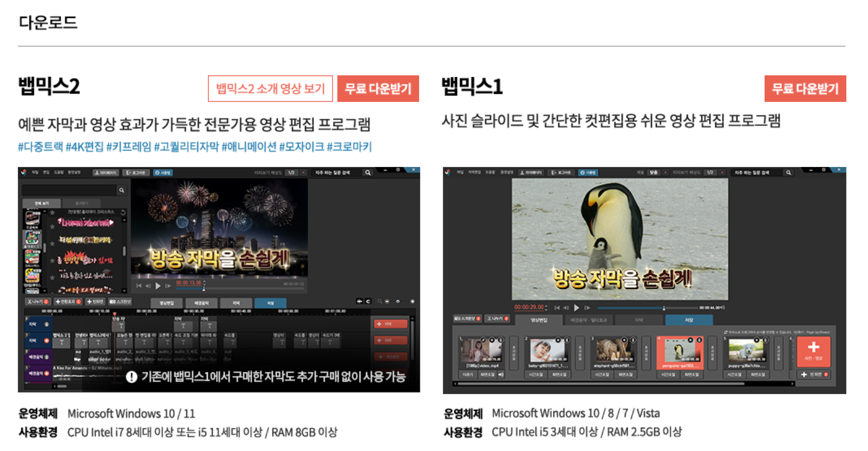Open 환경설정 menu in 뱁믹스1 window

(x=507, y=172)
